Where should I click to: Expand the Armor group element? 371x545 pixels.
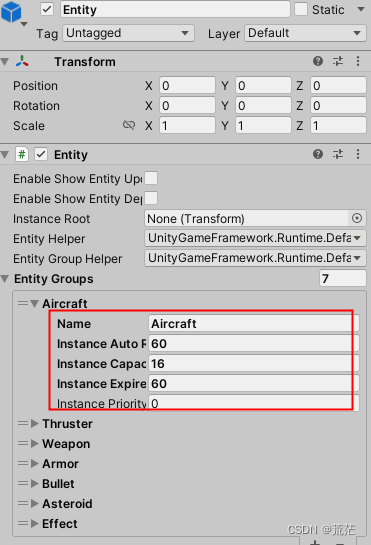tap(34, 464)
